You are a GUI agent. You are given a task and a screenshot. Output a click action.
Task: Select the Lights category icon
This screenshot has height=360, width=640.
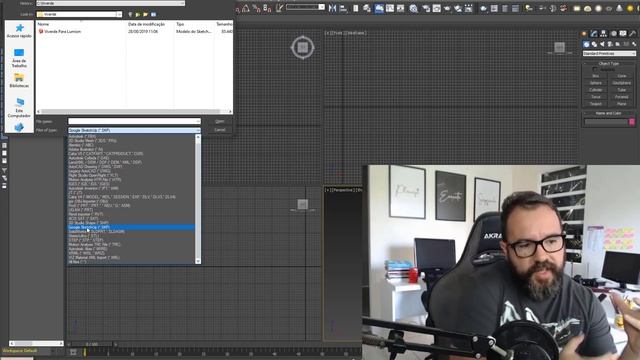pos(602,44)
